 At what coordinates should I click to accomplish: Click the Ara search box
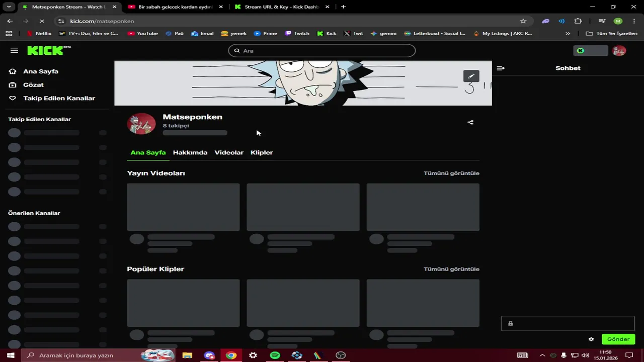(322, 51)
